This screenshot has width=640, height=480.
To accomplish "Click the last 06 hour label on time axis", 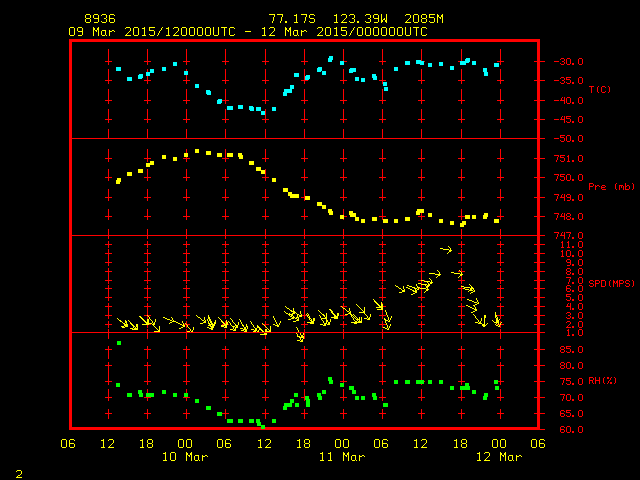I will click(x=538, y=444).
